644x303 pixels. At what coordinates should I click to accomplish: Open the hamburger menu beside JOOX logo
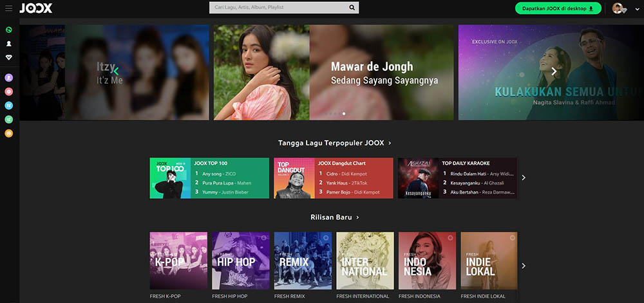9,8
